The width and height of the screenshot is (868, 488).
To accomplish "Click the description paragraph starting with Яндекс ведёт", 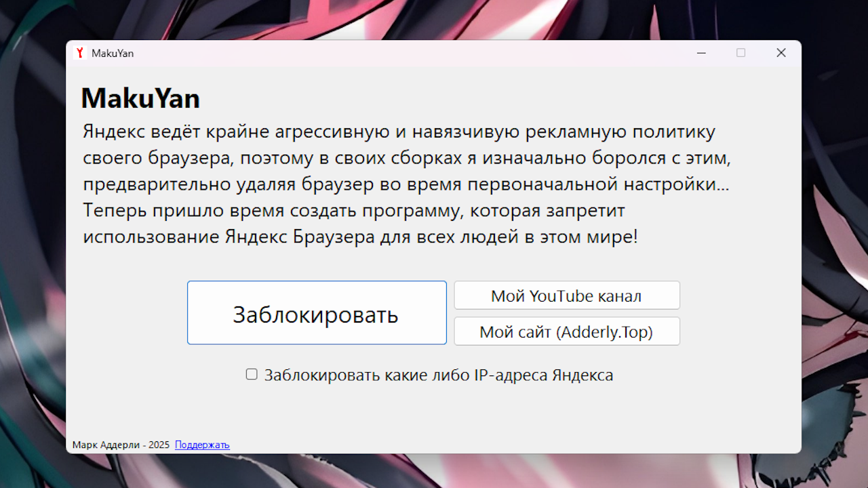I will 407,184.
